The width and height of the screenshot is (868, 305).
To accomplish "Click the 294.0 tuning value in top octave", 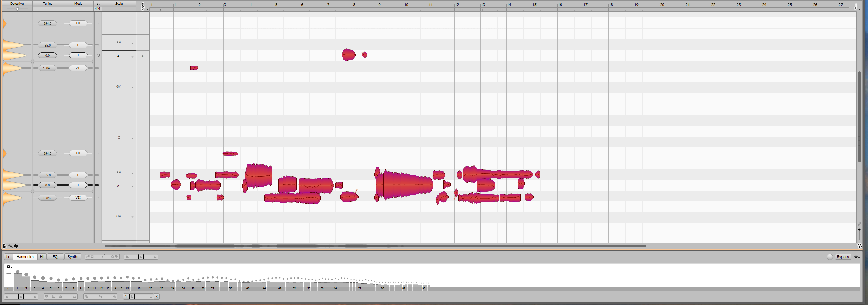I will (47, 23).
